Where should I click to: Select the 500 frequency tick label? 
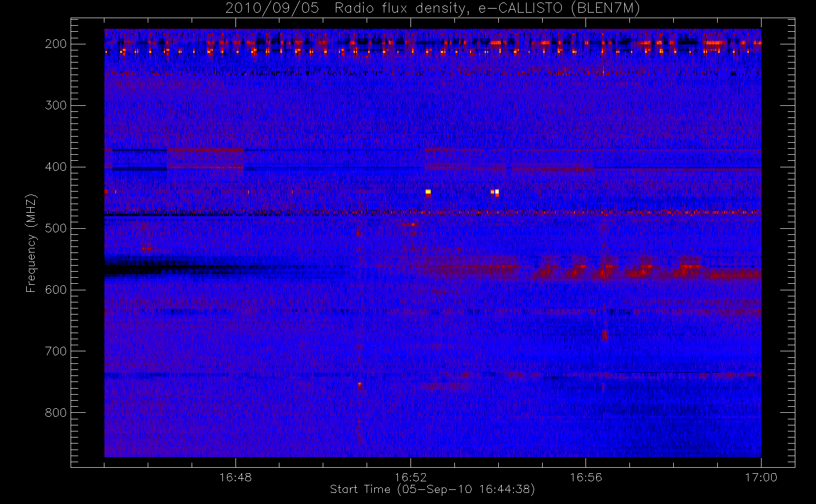tap(56, 228)
